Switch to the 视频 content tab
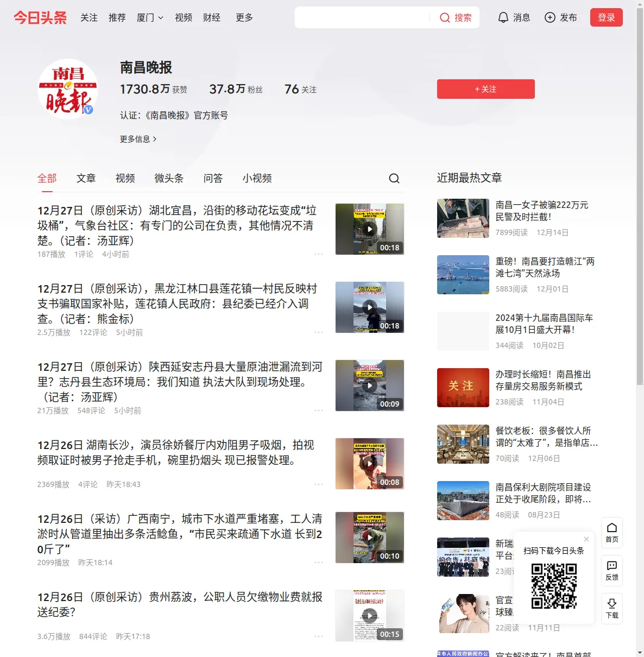Image resolution: width=644 pixels, height=657 pixels. click(x=125, y=178)
